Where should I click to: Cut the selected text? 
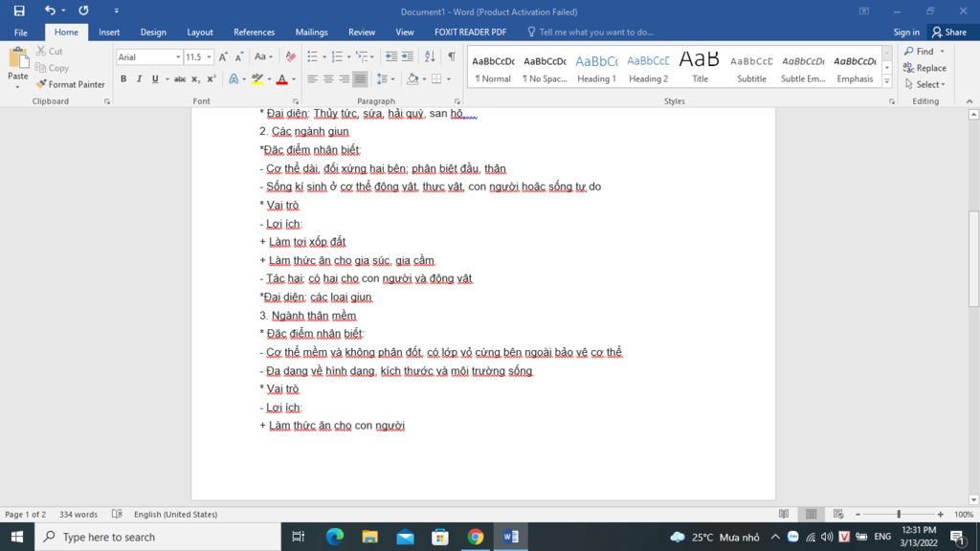point(50,52)
